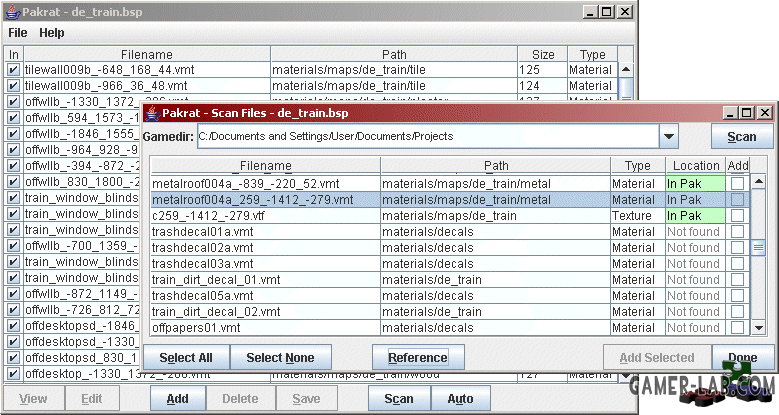Tick Add checkbox for trashdecal05a.vmt
779x415 pixels.
737,295
